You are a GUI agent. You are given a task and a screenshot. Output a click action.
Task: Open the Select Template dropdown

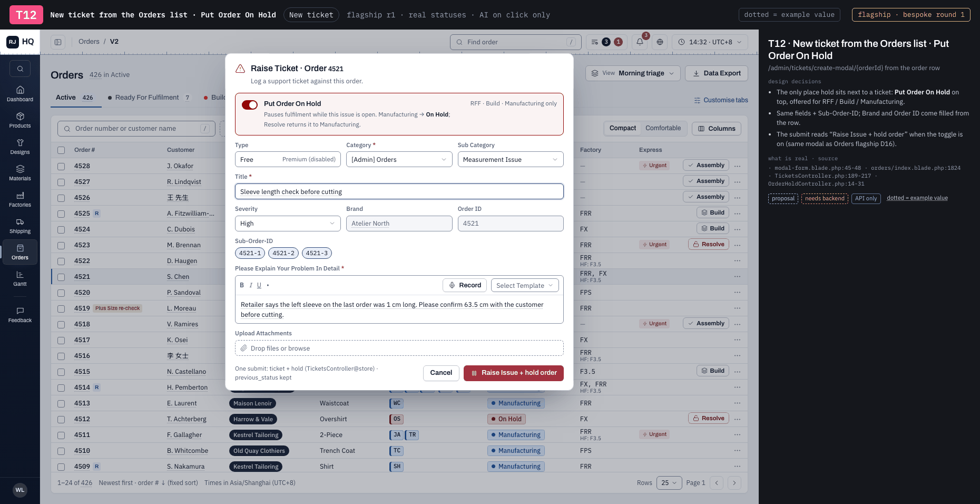tap(525, 285)
